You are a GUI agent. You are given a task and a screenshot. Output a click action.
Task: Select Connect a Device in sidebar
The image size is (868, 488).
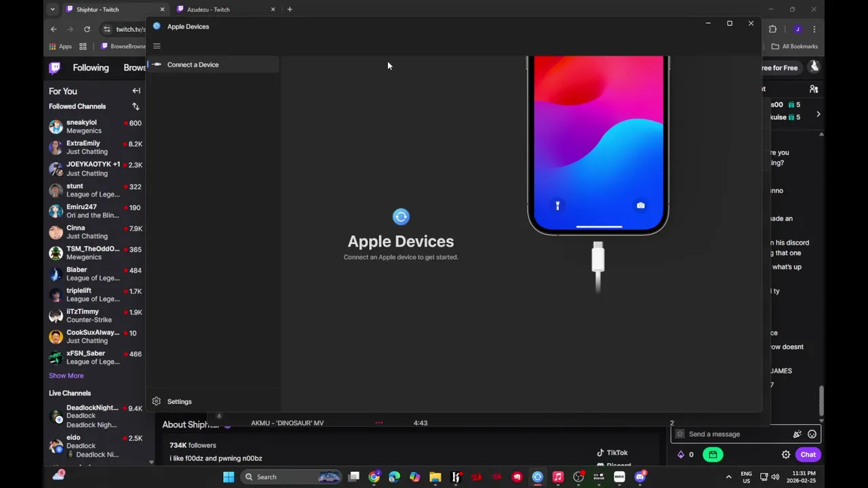coord(213,64)
